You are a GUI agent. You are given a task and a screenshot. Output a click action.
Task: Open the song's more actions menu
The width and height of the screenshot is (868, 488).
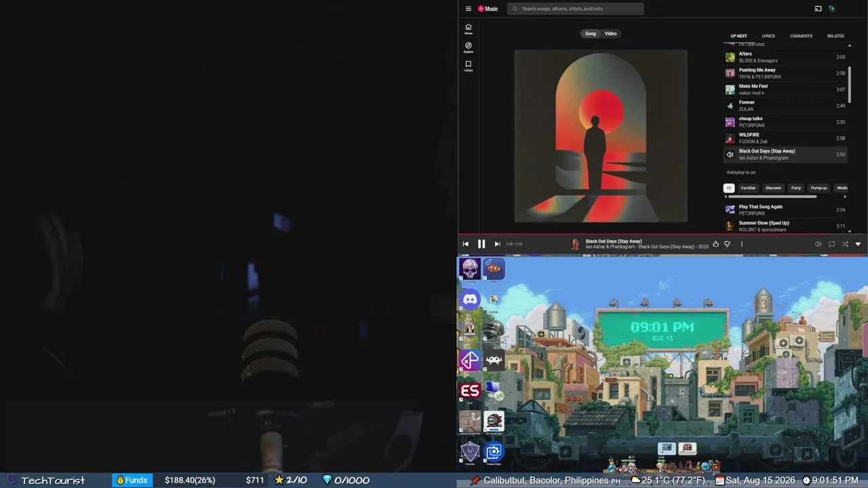741,244
